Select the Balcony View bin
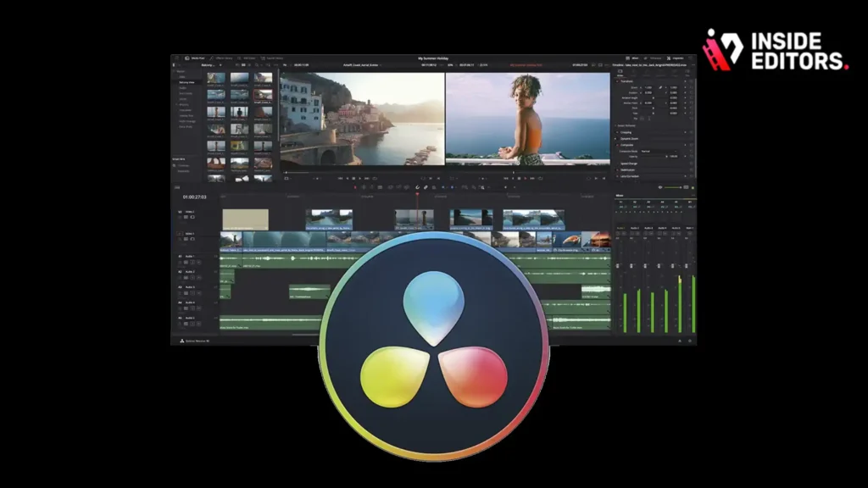Viewport: 868px width, 488px height. click(x=186, y=82)
